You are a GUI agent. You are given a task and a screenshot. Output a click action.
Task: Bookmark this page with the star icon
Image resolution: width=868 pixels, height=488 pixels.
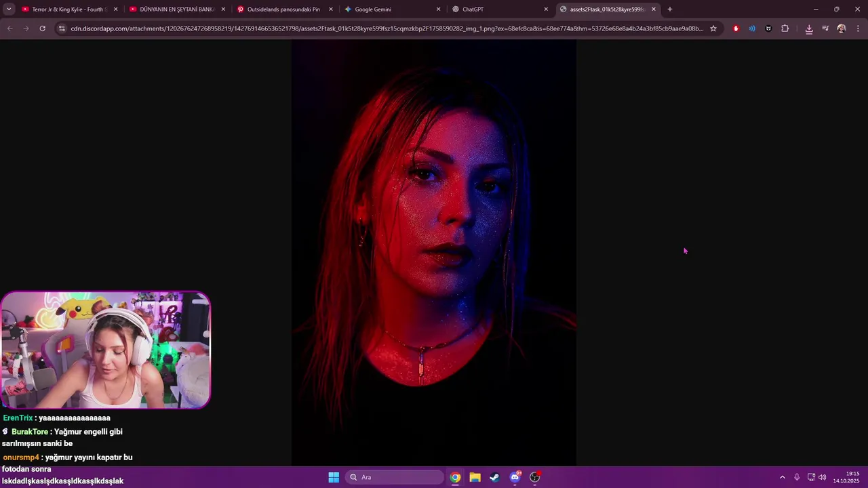(x=713, y=28)
